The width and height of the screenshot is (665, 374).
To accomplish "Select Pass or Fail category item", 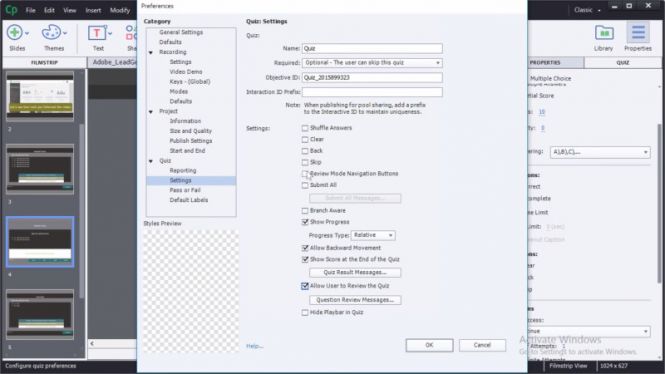I will (185, 190).
